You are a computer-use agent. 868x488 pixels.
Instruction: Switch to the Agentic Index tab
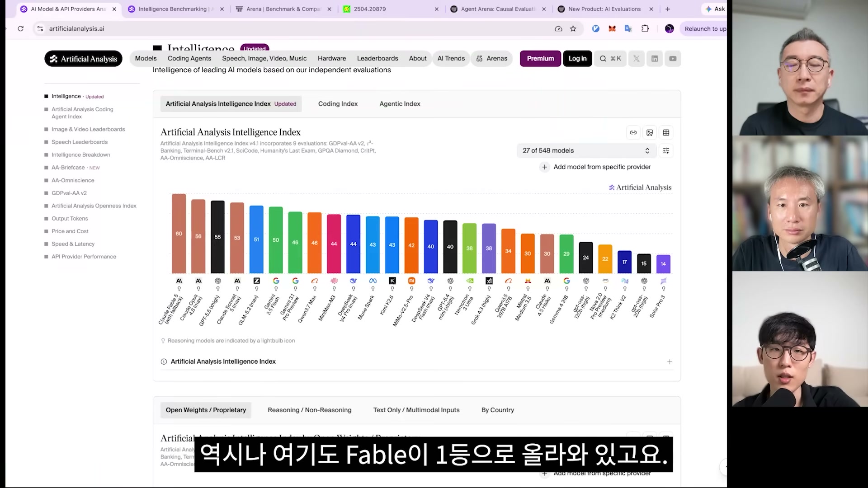[x=400, y=104]
